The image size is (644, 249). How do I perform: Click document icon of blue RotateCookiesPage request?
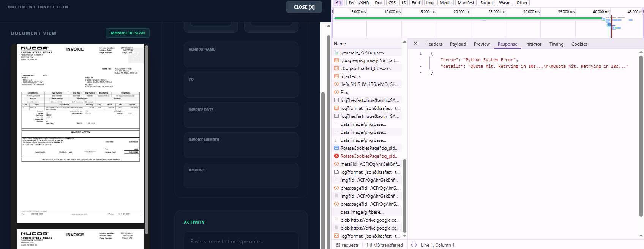[x=336, y=148]
